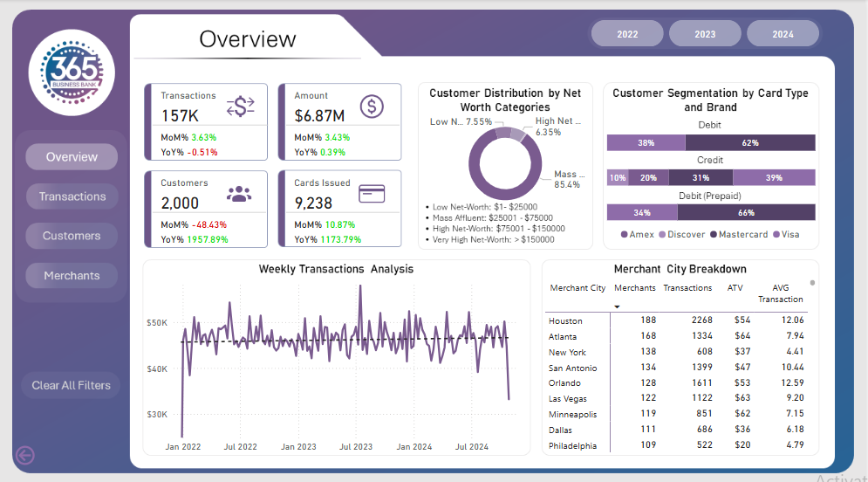
Task: Filter dashboard to year 2022
Action: tap(627, 34)
